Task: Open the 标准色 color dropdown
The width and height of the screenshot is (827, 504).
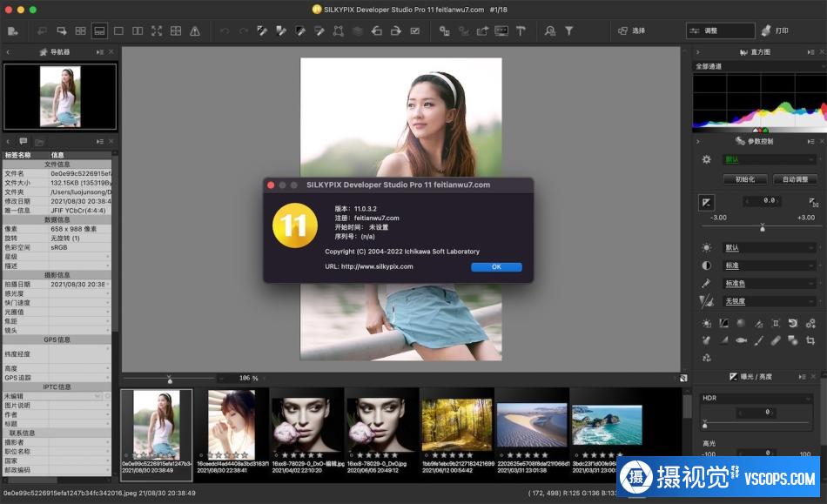Action: click(x=770, y=284)
